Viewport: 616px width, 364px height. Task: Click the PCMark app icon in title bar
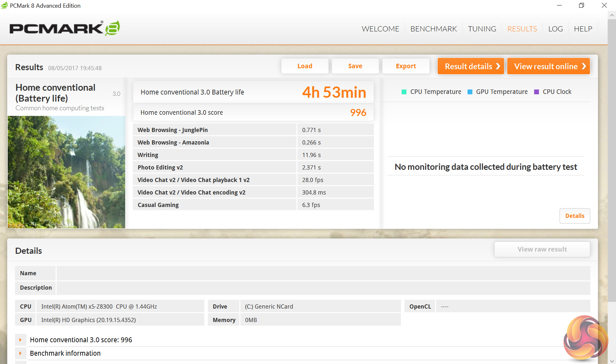click(x=4, y=5)
